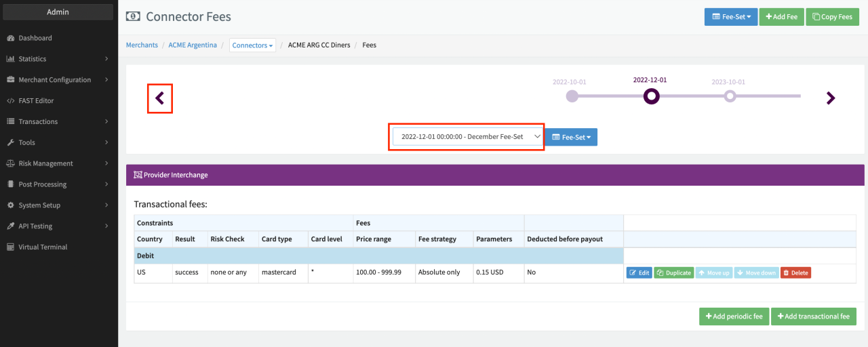Open the fee-set date select dropdown
The image size is (868, 347).
467,137
